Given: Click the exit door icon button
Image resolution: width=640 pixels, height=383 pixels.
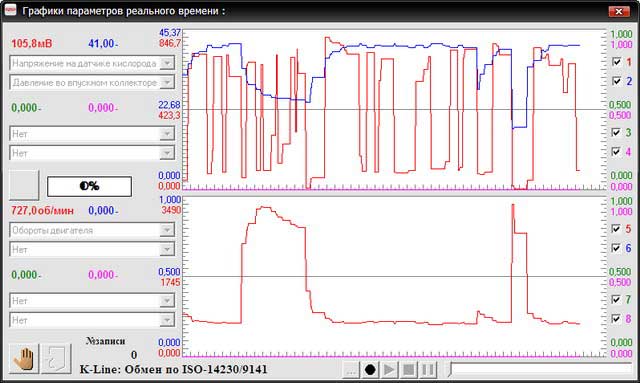Looking at the screenshot, I should tap(56, 358).
